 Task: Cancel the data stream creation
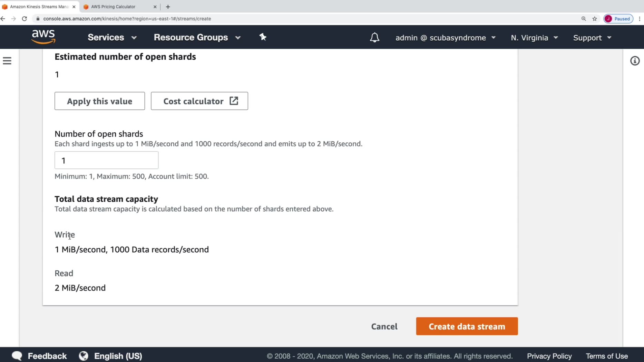point(384,326)
